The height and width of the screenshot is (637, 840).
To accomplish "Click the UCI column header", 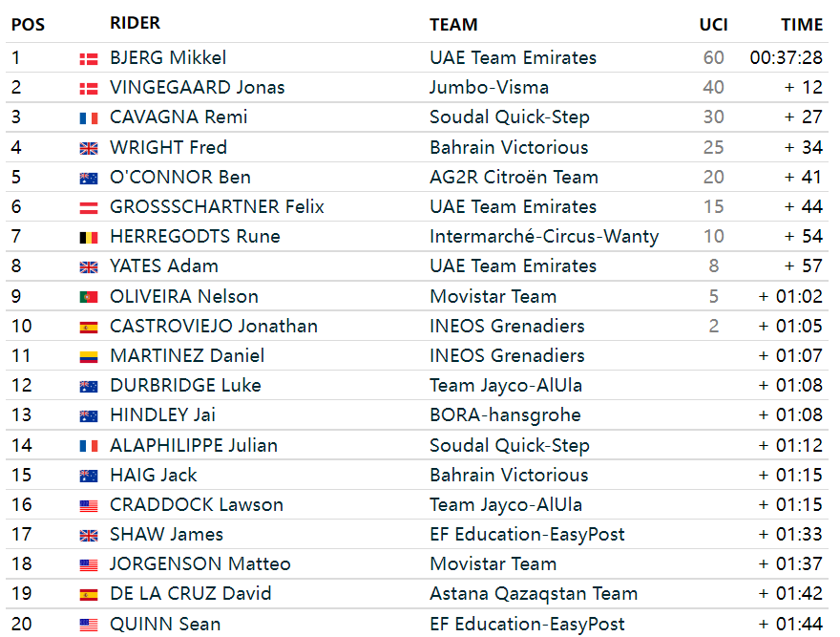I will 713,25.
